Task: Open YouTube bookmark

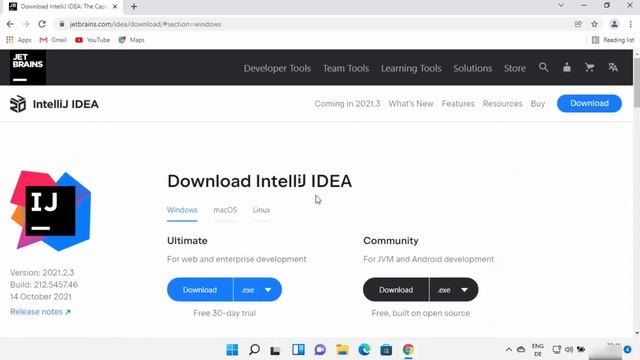Action: tap(93, 40)
